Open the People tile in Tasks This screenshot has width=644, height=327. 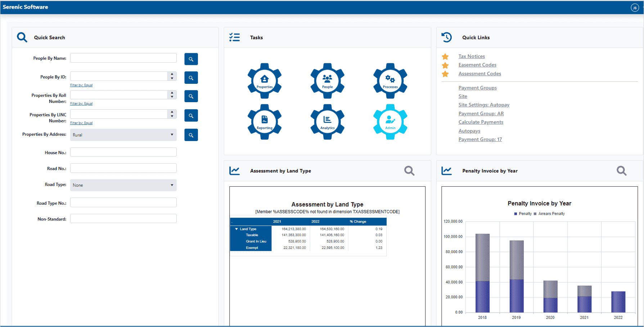pyautogui.click(x=327, y=80)
